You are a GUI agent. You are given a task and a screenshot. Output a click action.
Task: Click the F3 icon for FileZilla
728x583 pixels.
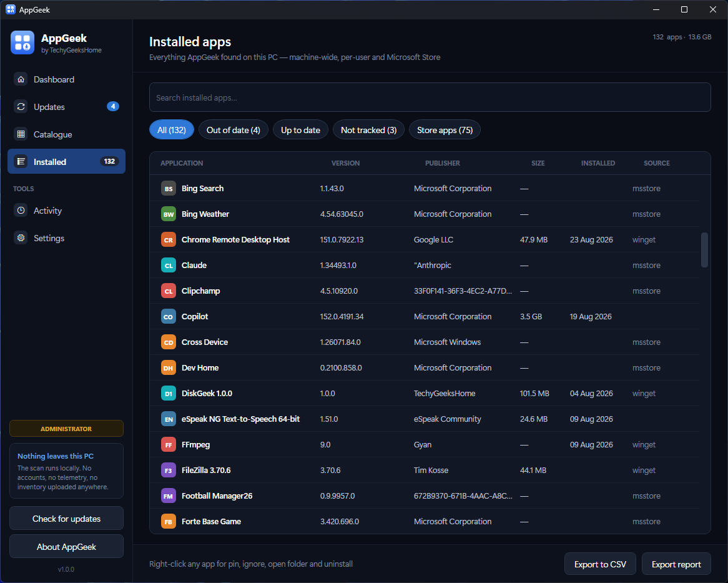[168, 470]
